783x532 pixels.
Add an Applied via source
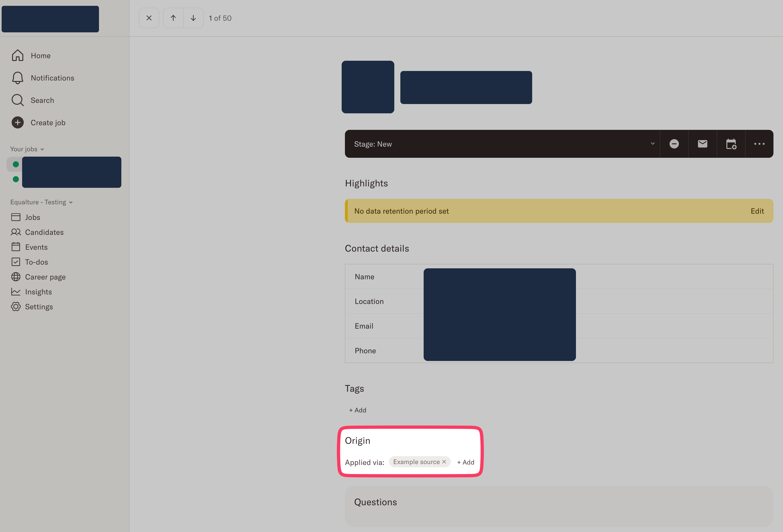tap(465, 462)
